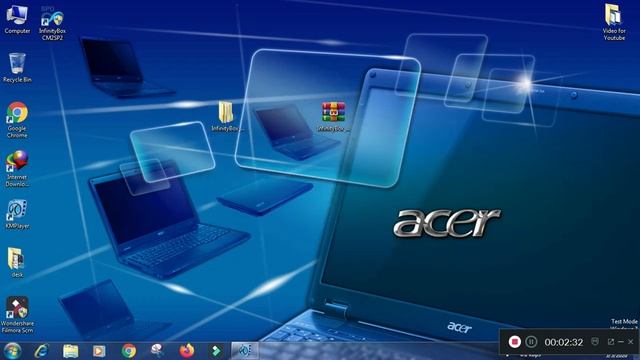Click the 00:02:32 recording timer
Viewport: 640px width, 360px height.
pyautogui.click(x=563, y=342)
